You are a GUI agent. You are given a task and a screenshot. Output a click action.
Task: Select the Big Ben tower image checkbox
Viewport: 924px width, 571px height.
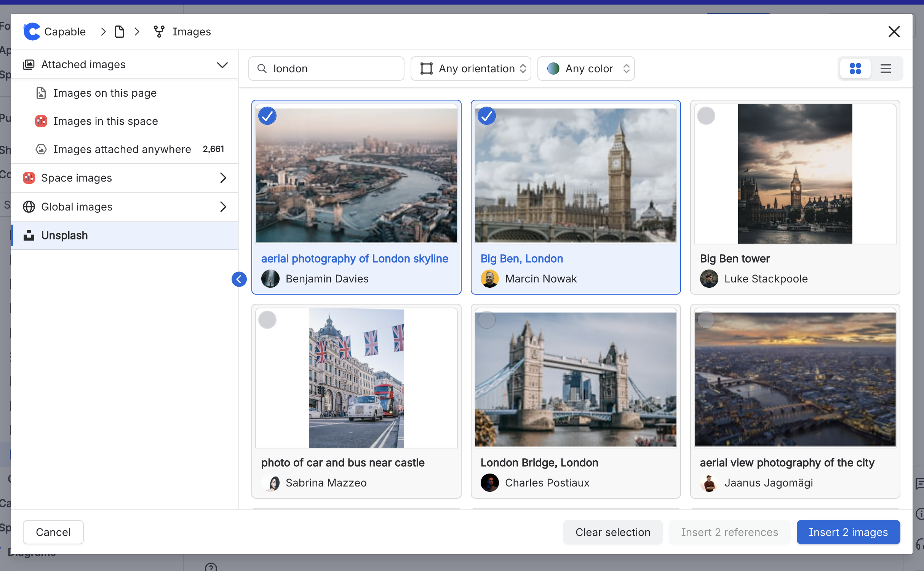tap(706, 116)
